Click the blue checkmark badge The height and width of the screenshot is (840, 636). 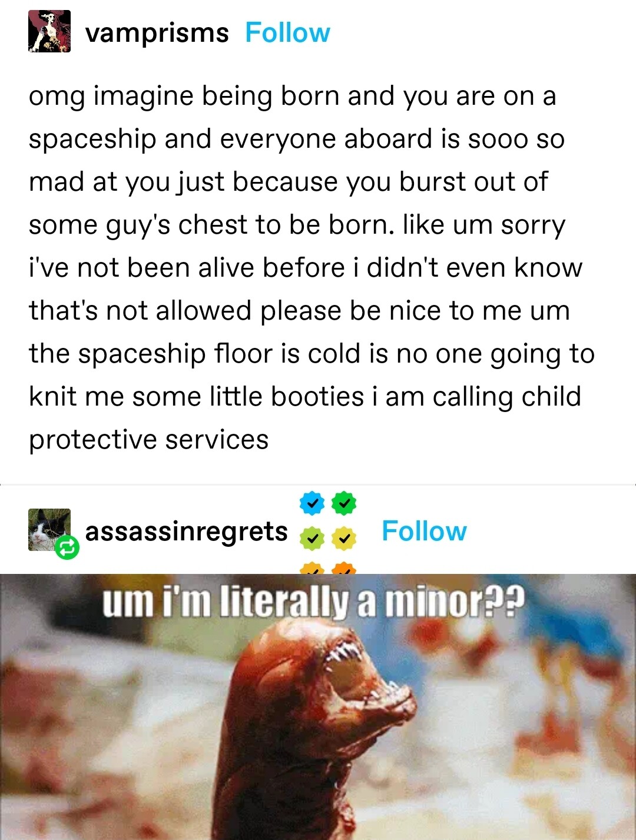[x=312, y=503]
